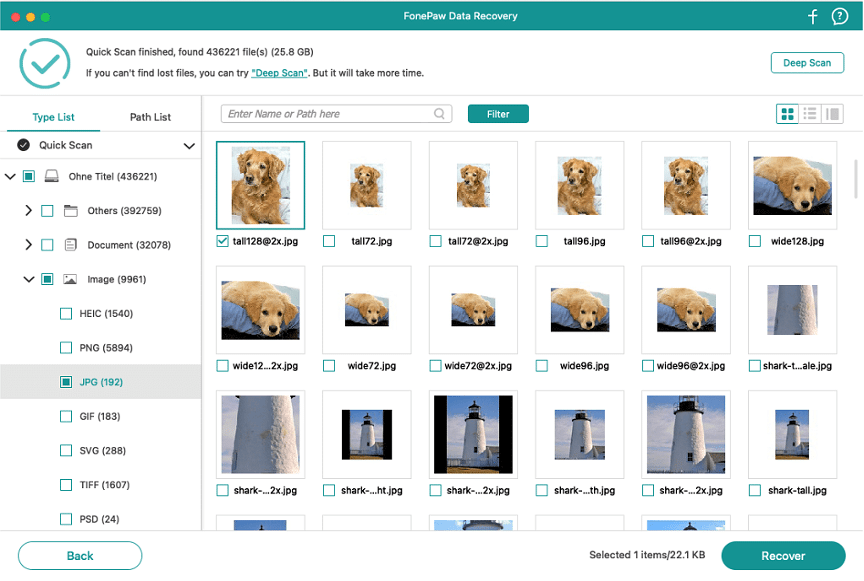Select the wide96.jpg file checkbox
Image resolution: width=864 pixels, height=581 pixels.
pyautogui.click(x=542, y=365)
